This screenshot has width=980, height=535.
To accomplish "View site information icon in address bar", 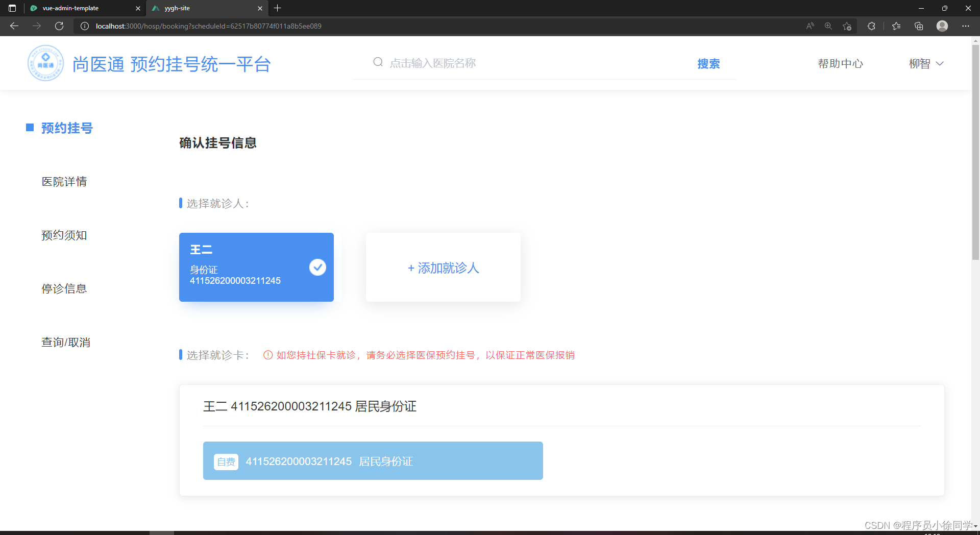I will (85, 26).
